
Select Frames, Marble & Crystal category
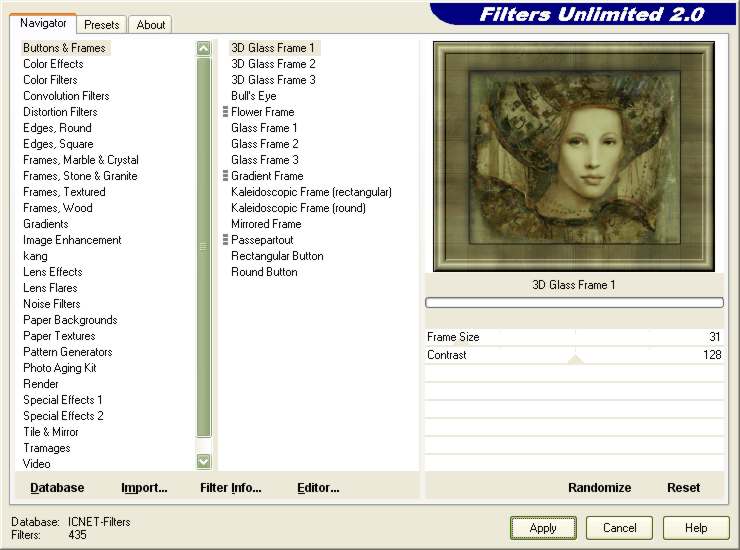(81, 160)
